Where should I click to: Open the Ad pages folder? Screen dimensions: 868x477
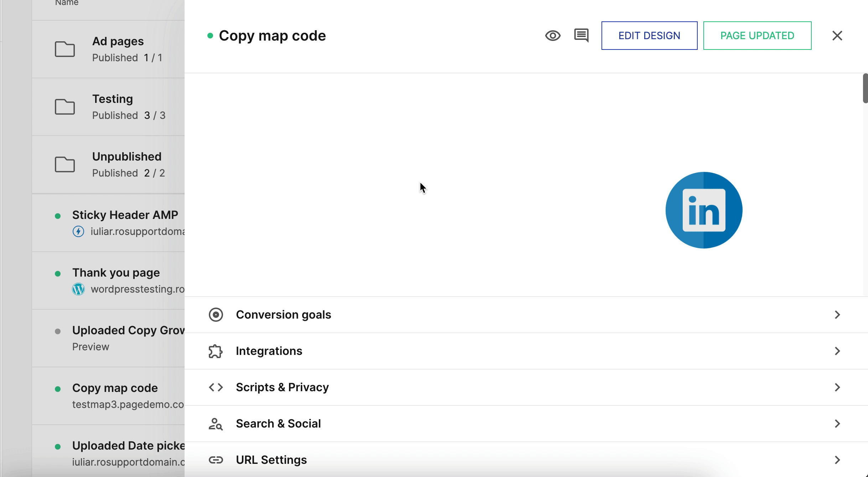click(x=108, y=49)
